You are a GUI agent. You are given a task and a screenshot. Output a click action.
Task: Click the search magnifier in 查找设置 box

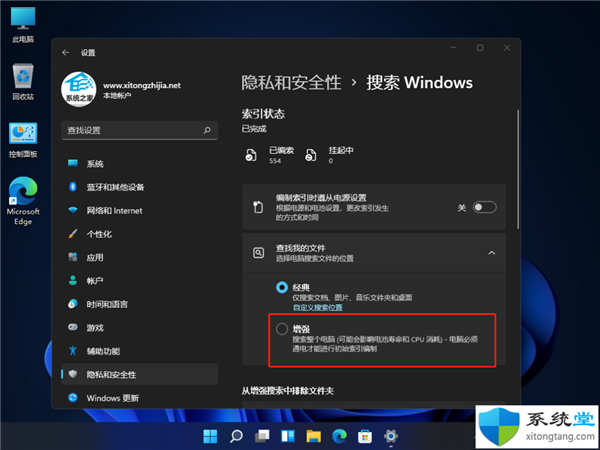207,130
